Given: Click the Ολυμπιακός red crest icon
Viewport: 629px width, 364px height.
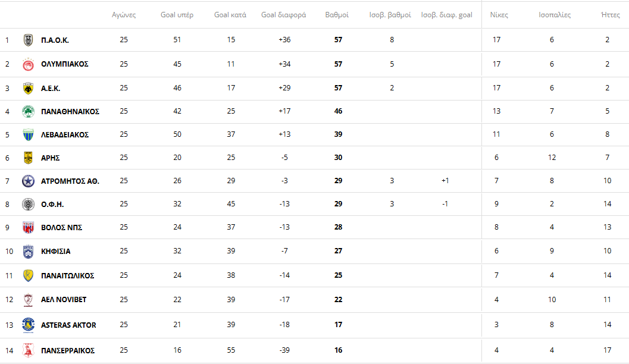Looking at the screenshot, I should pyautogui.click(x=28, y=64).
